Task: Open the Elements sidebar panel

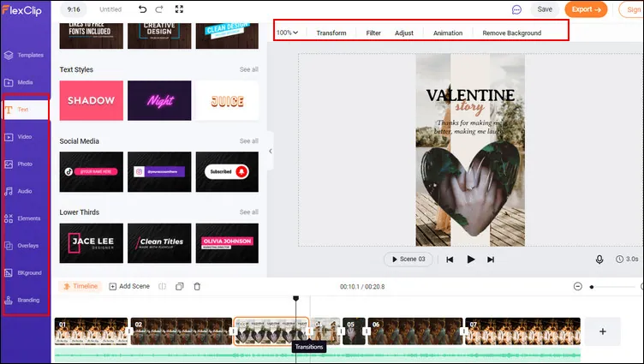Action: 22,218
